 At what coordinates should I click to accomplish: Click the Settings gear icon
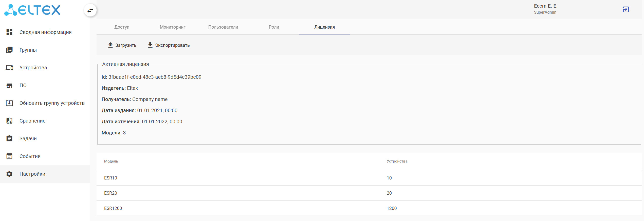(9, 174)
